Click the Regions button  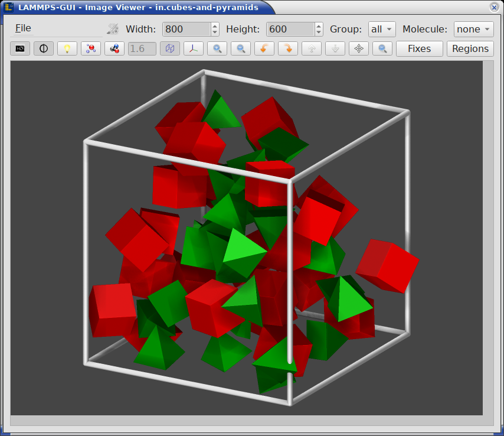point(470,48)
